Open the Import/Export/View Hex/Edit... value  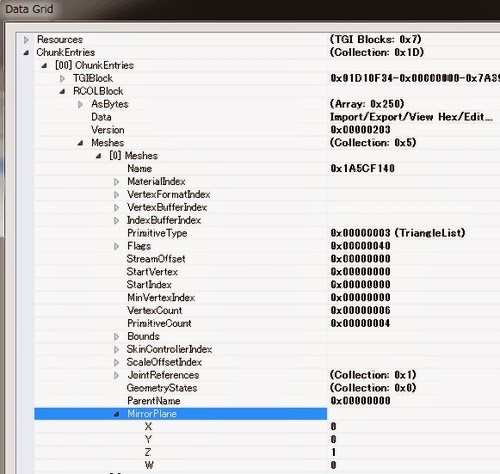(x=411, y=117)
